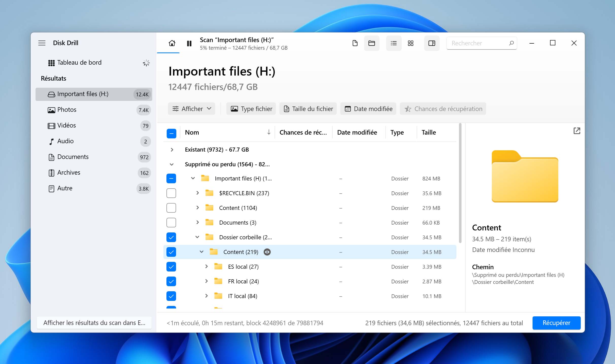615x364 pixels.
Task: Click the Taille du fichier filter button
Action: [308, 109]
